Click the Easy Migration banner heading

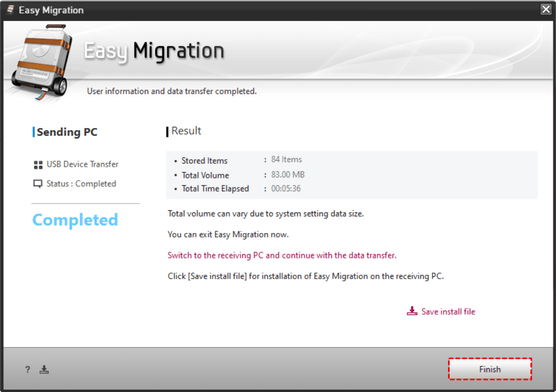click(154, 51)
